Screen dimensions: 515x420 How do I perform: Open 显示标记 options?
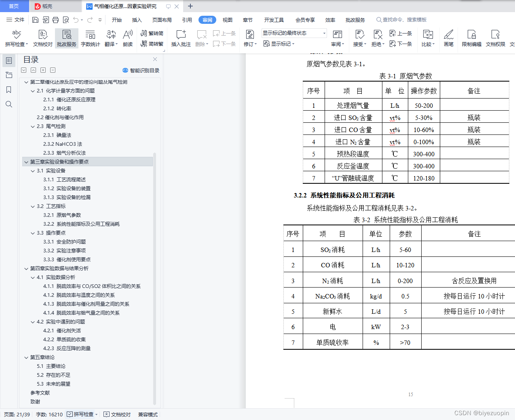tap(279, 44)
